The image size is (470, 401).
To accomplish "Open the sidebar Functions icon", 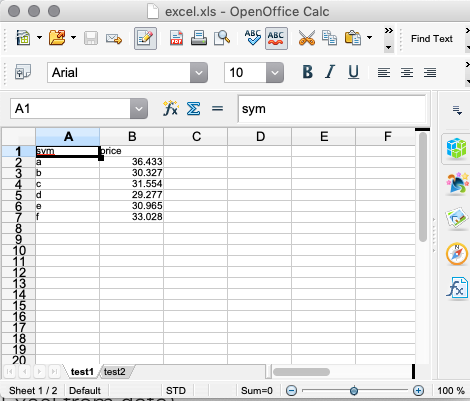I will (457, 288).
